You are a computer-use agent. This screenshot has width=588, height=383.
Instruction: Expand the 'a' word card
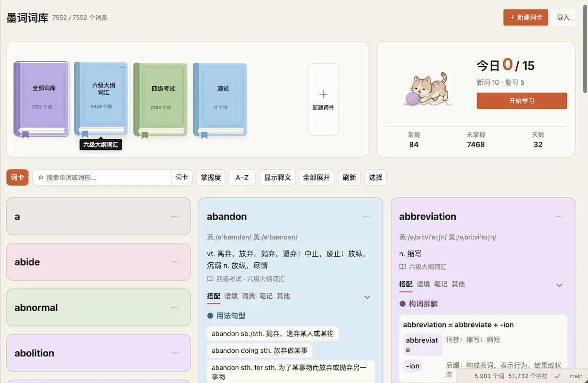(99, 216)
